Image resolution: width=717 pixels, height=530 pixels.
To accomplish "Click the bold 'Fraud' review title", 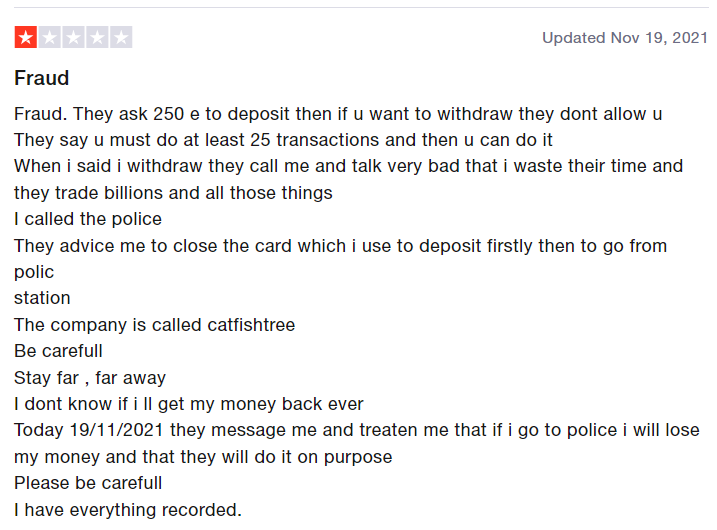I will [42, 78].
